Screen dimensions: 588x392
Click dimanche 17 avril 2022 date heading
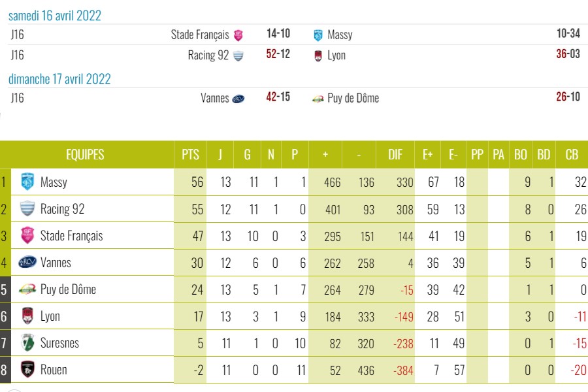[59, 79]
